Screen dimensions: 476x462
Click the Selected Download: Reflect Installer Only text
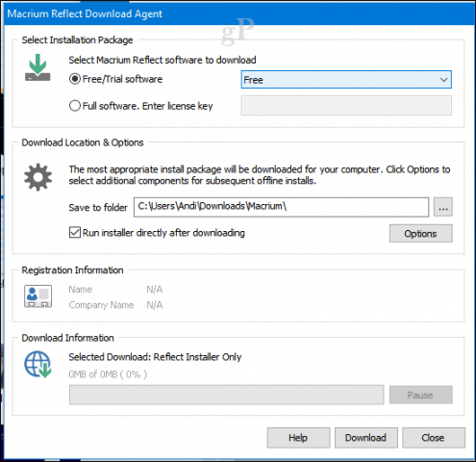pyautogui.click(x=155, y=357)
